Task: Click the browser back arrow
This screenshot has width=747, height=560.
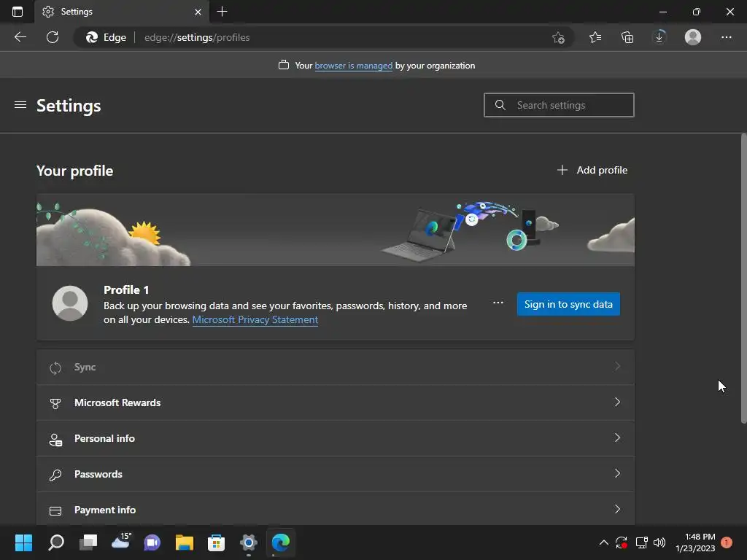Action: (x=20, y=37)
